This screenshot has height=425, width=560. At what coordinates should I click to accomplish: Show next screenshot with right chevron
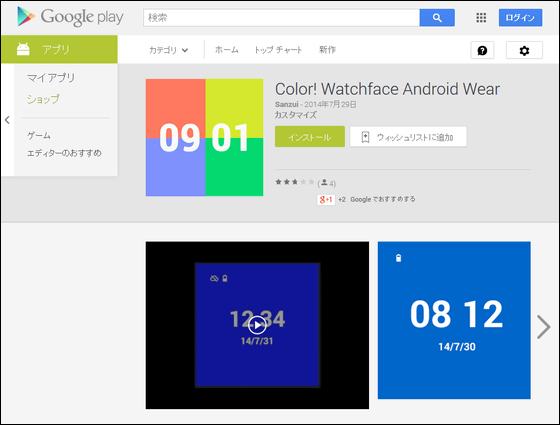pos(544,326)
